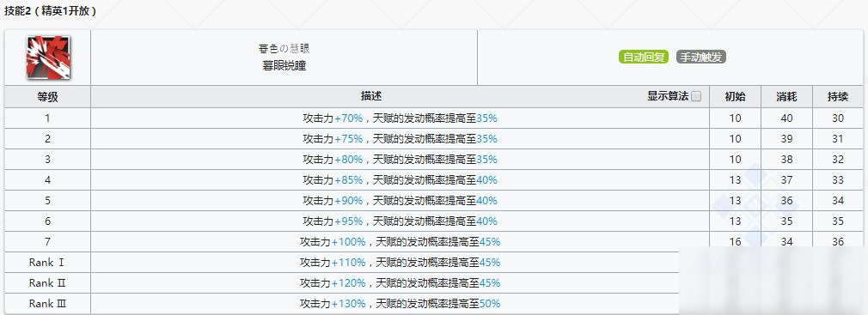The image size is (868, 315).
Task: Select the Rank Ⅲ level cell
Action: (47, 304)
